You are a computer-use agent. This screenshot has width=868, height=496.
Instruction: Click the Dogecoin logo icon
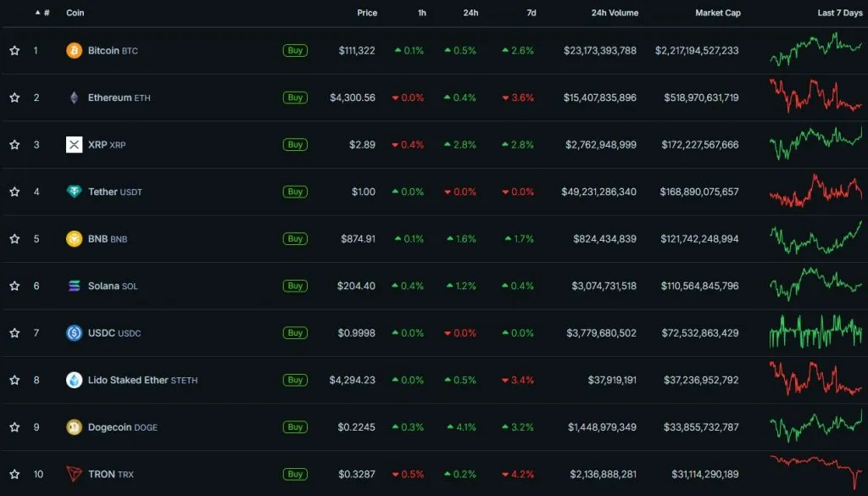[74, 427]
